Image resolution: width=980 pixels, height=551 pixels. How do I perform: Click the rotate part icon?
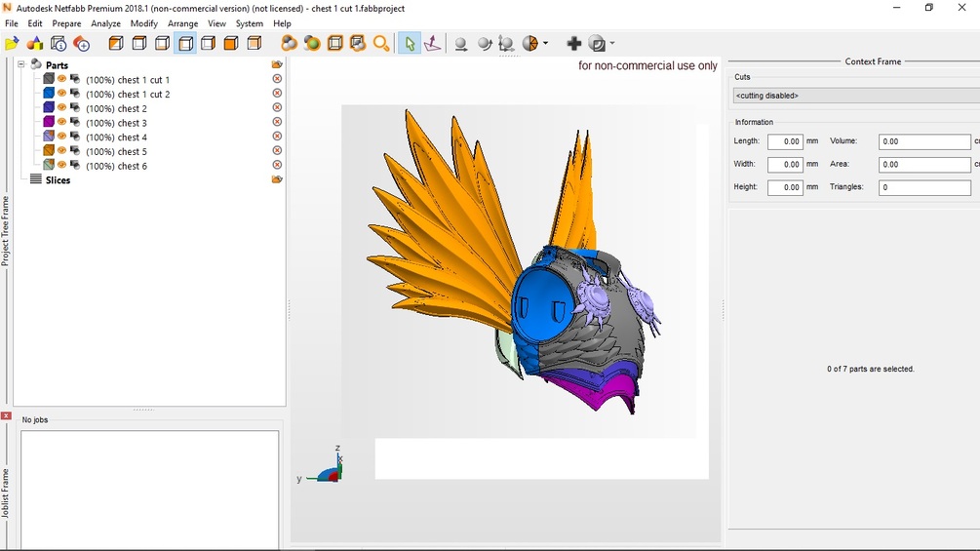pyautogui.click(x=485, y=44)
